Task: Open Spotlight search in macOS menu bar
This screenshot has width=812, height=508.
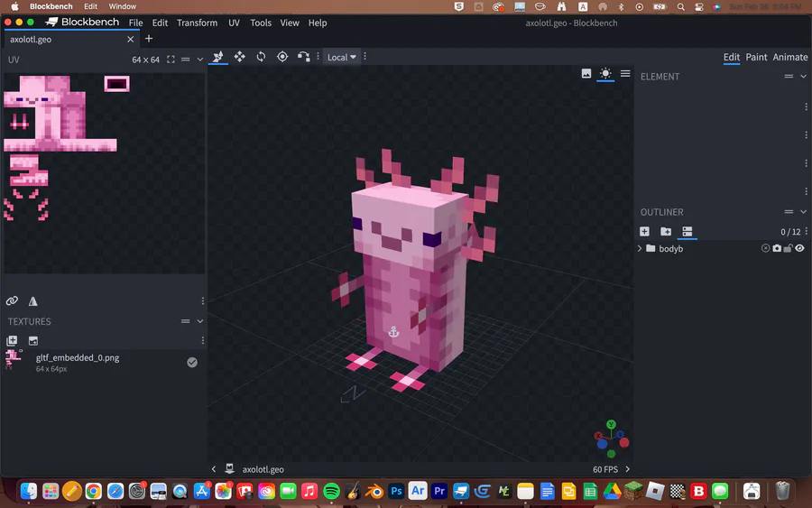Action: [x=680, y=6]
